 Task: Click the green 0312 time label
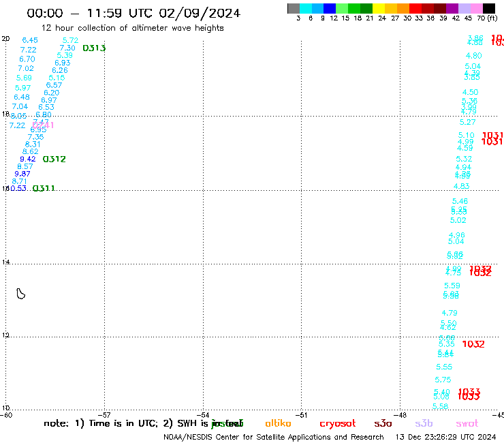[54, 159]
